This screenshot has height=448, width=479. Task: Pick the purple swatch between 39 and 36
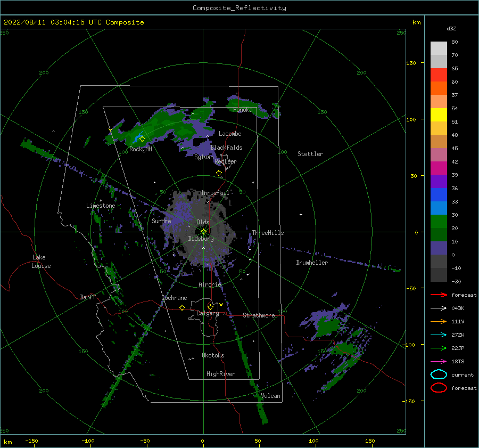(x=439, y=181)
